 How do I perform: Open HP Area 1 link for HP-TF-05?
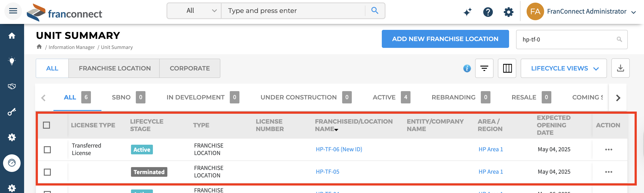click(490, 172)
